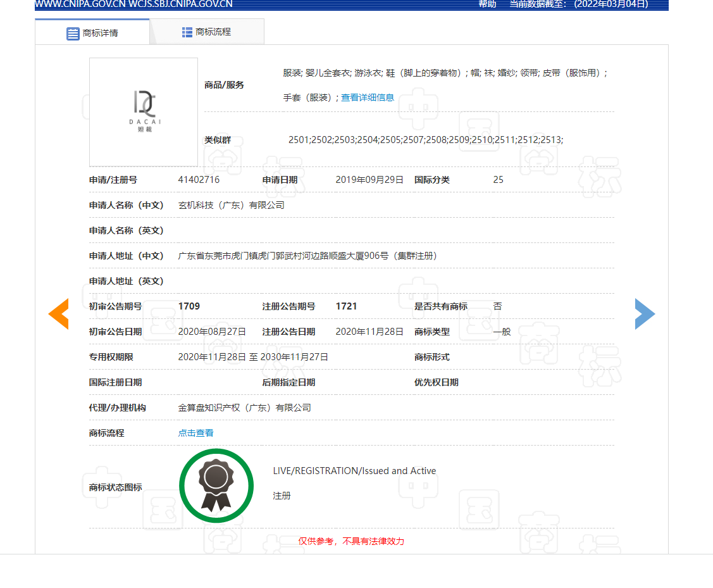Select registration date 2020年11月28日
713x588 pixels.
(x=369, y=332)
